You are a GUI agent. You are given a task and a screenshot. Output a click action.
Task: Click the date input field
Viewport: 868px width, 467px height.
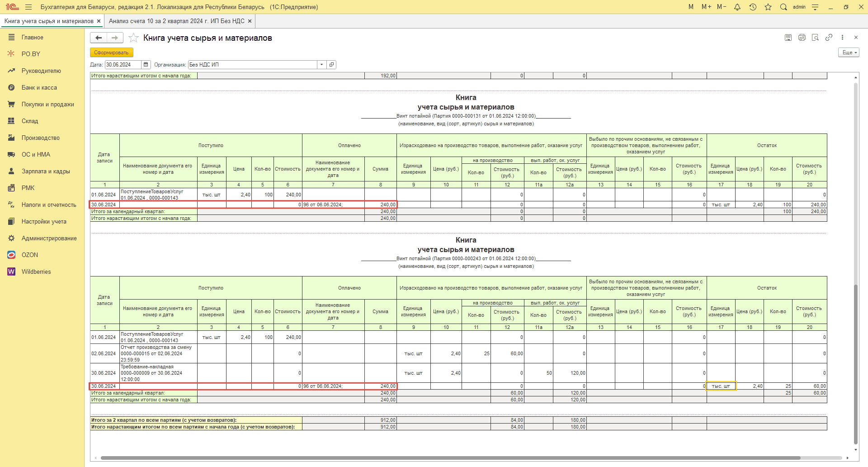pyautogui.click(x=123, y=65)
